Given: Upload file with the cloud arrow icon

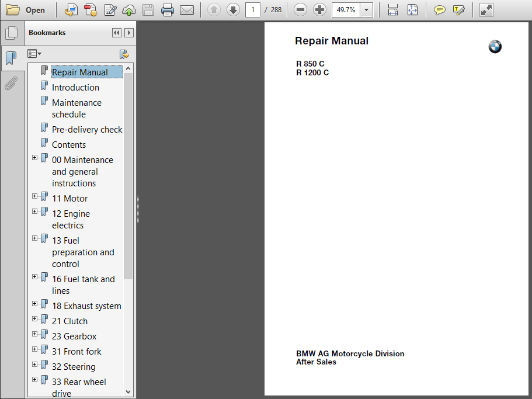Looking at the screenshot, I should point(129,10).
